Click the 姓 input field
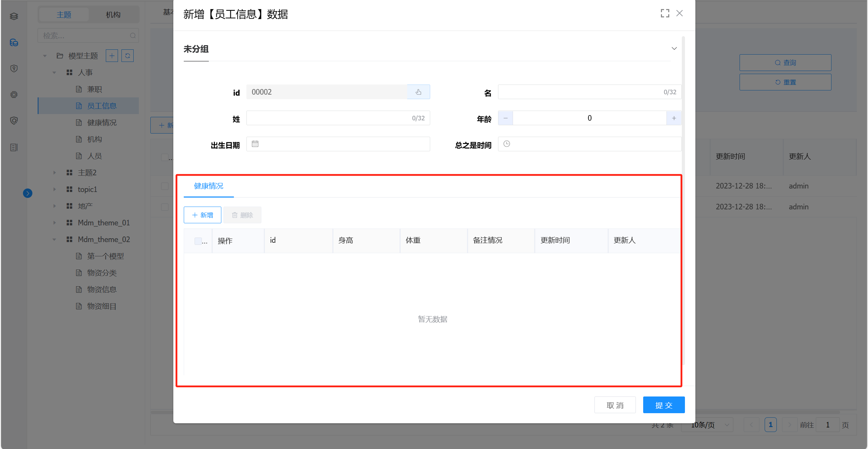This screenshot has width=868, height=449. click(x=338, y=118)
